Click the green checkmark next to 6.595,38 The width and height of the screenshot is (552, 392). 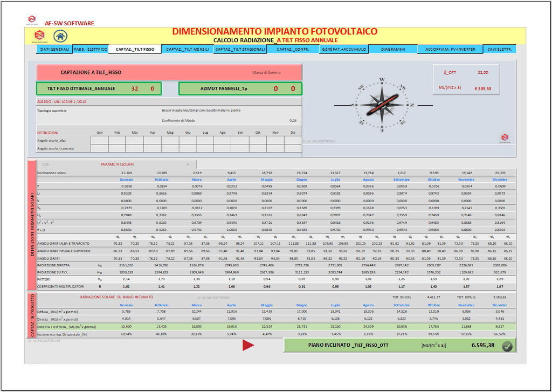point(507,346)
